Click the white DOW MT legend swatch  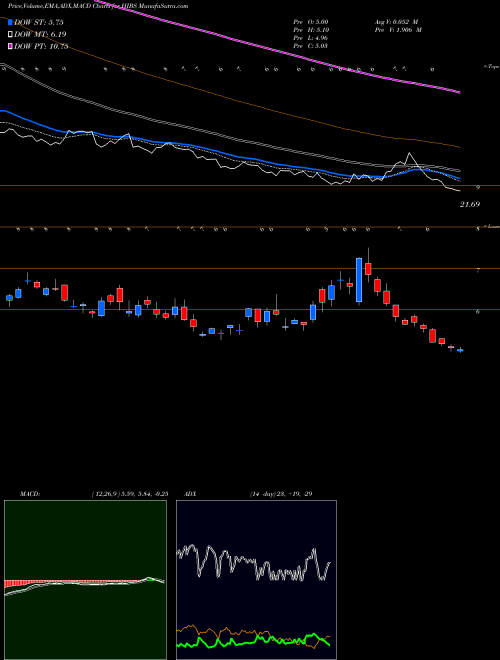[x=10, y=34]
